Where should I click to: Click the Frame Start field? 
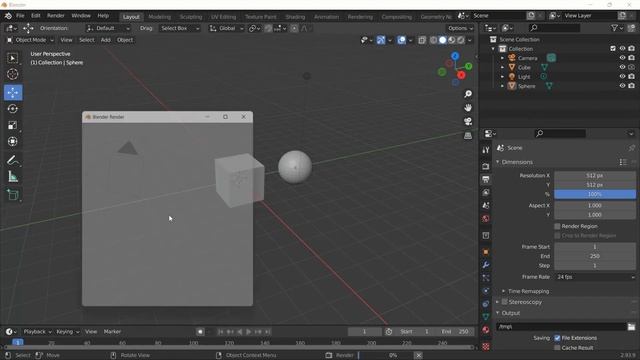pyautogui.click(x=595, y=247)
